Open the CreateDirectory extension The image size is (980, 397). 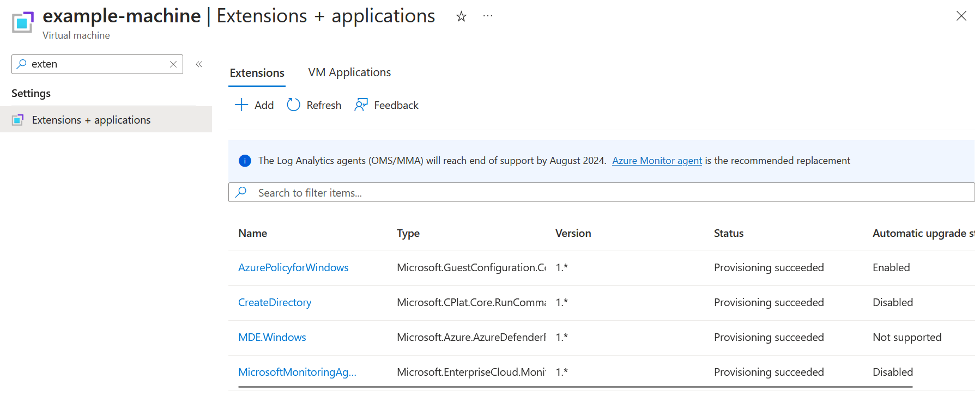(275, 302)
